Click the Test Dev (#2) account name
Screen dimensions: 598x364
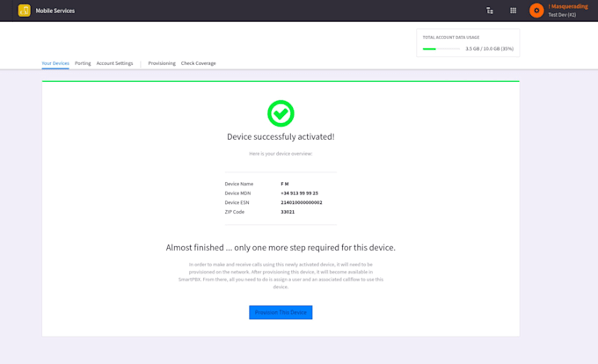click(562, 15)
